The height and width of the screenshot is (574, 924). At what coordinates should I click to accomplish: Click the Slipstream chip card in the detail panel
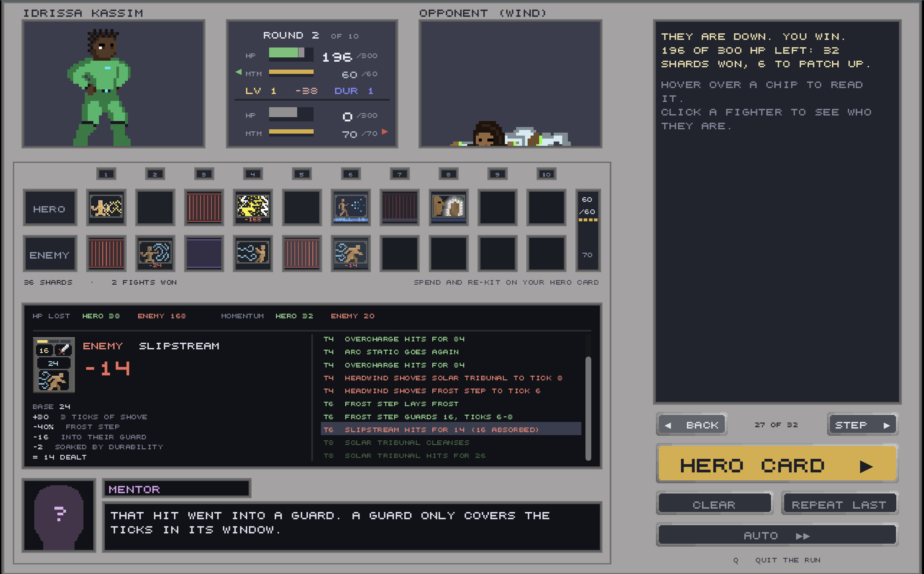54,365
